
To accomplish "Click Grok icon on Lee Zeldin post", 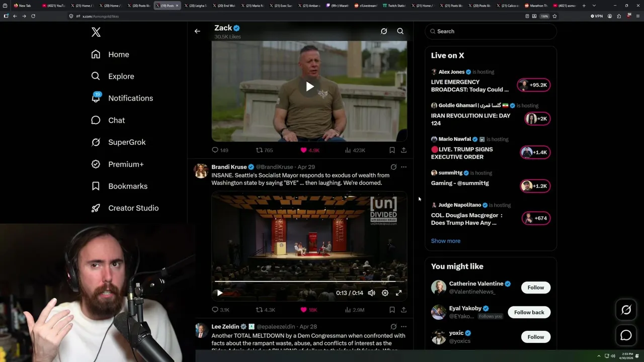I will (x=393, y=327).
